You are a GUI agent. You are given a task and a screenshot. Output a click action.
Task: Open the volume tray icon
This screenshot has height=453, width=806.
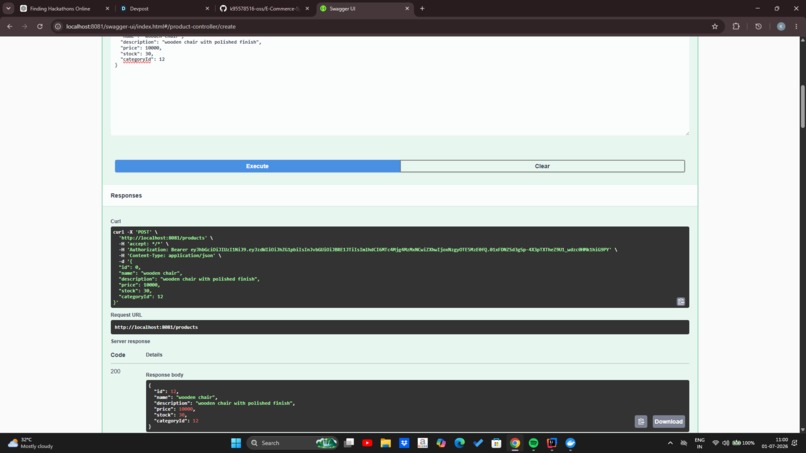click(x=725, y=443)
